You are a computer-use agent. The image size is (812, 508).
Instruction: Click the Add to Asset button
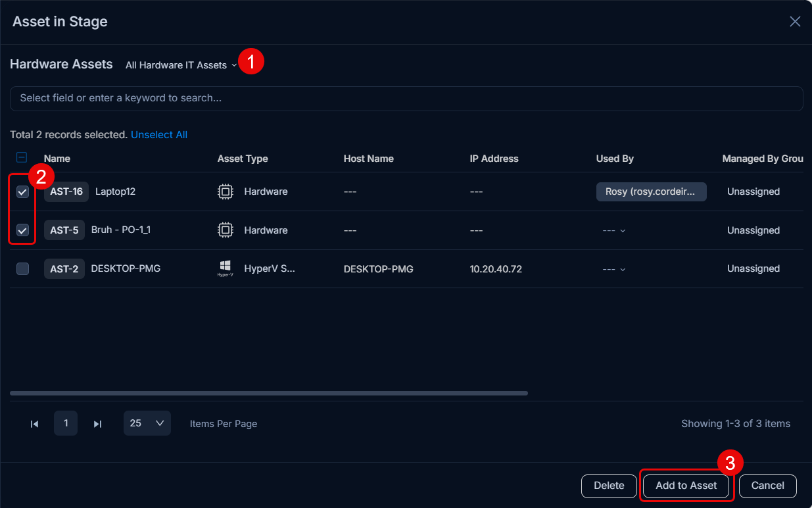click(686, 486)
